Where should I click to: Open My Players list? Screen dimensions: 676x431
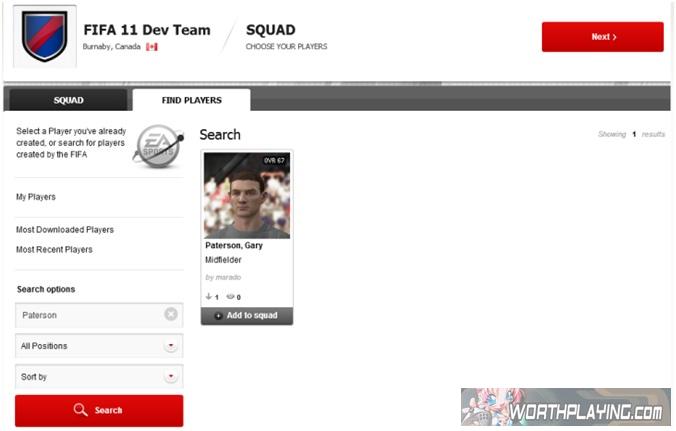click(36, 197)
